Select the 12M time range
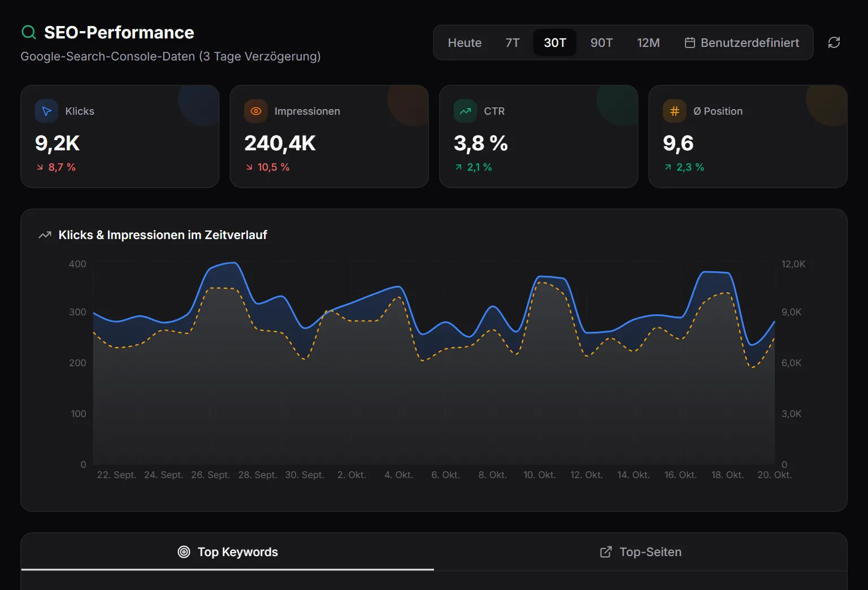This screenshot has width=868, height=590. coord(648,43)
